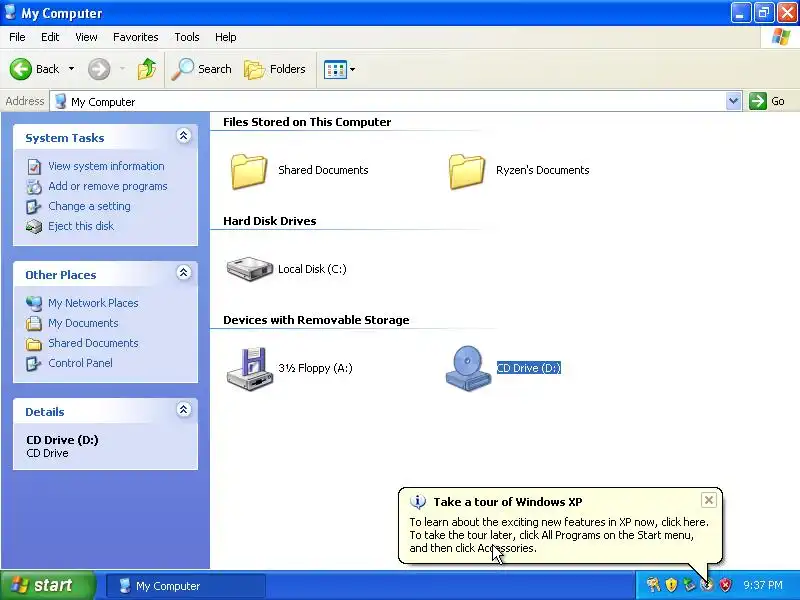This screenshot has width=800, height=600.
Task: Click the Eject this disk icon
Action: [34, 227]
